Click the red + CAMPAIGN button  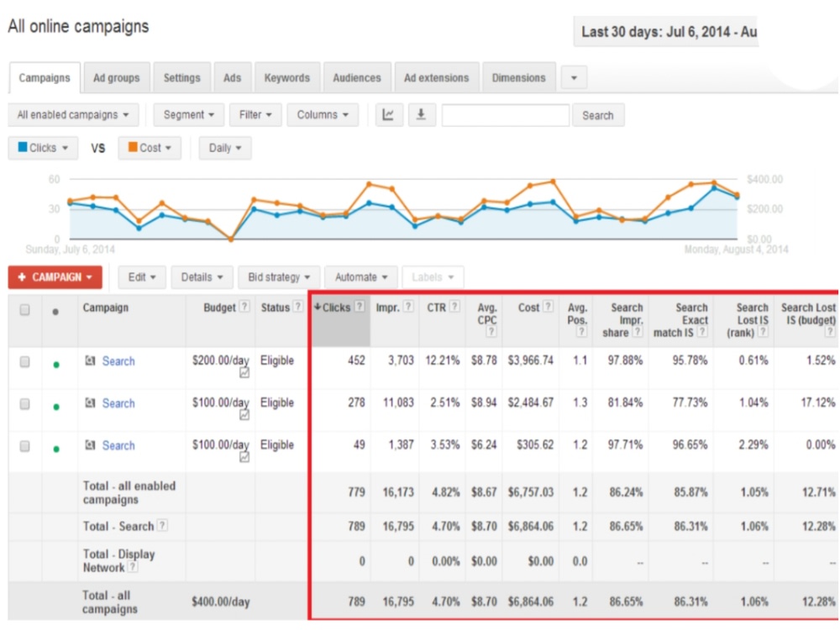click(x=55, y=277)
